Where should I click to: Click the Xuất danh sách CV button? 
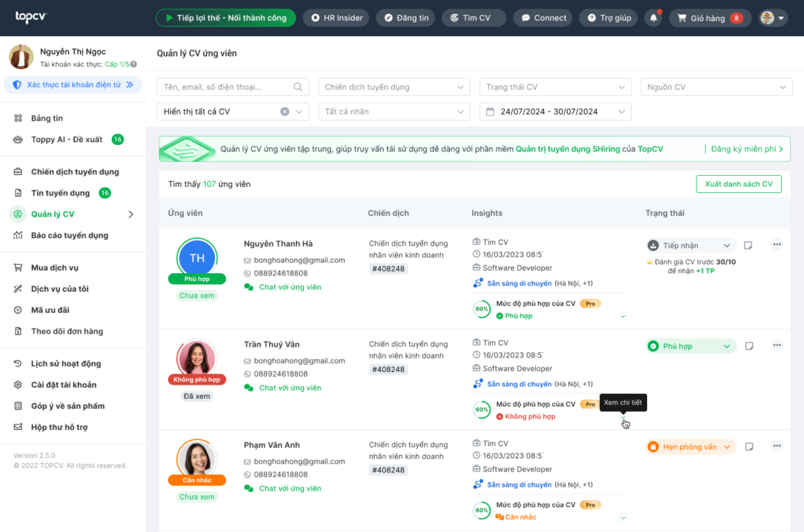[738, 184]
